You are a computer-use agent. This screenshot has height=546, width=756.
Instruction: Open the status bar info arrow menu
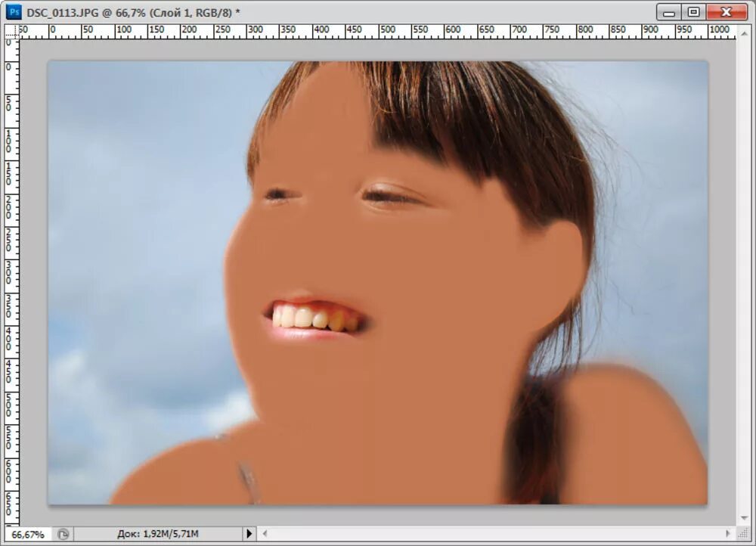click(x=249, y=533)
